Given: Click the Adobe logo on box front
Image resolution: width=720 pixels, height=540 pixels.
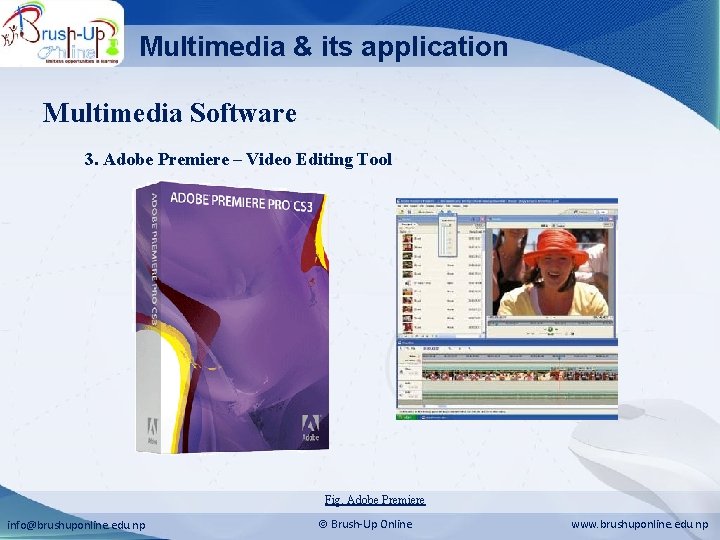Looking at the screenshot, I should [x=311, y=428].
